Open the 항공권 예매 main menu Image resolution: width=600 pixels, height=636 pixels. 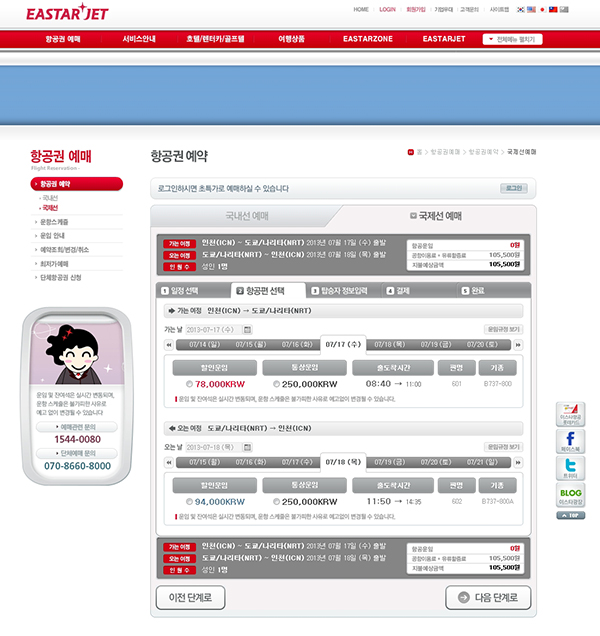[63, 39]
